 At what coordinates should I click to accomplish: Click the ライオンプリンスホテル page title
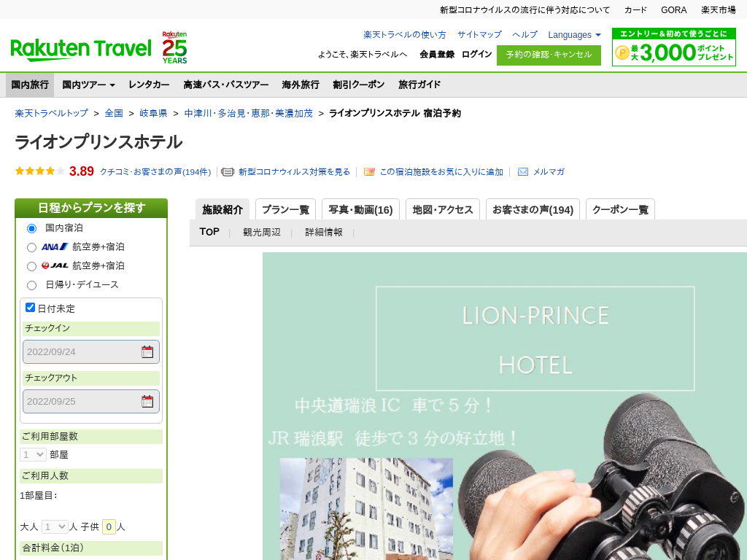pyautogui.click(x=98, y=142)
